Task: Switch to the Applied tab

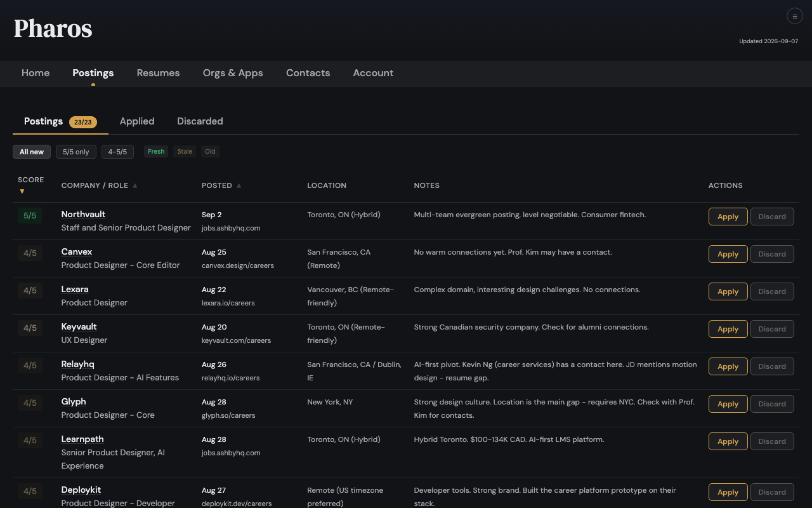Action: (x=137, y=121)
